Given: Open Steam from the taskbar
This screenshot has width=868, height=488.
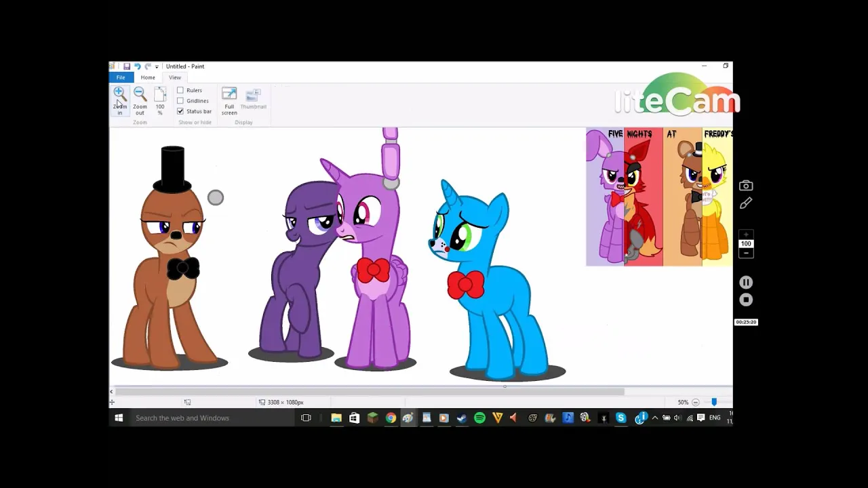Looking at the screenshot, I should click(462, 418).
